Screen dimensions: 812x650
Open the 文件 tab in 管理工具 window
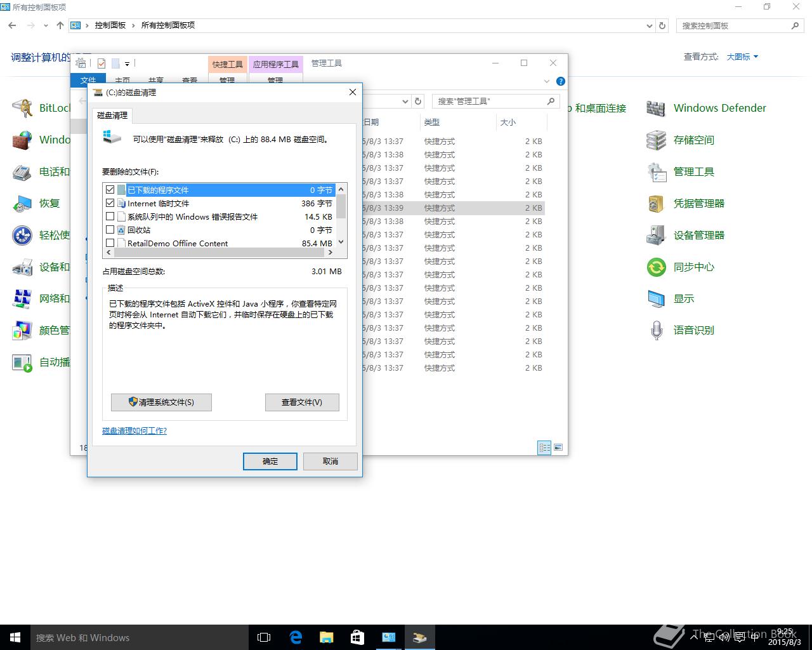click(88, 80)
